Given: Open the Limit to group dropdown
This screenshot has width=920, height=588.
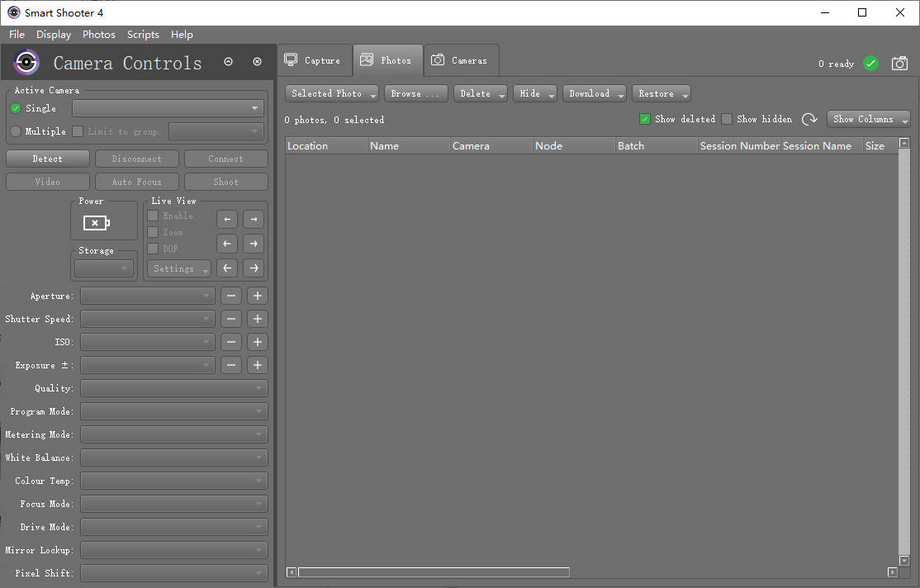Looking at the screenshot, I should pyautogui.click(x=216, y=131).
